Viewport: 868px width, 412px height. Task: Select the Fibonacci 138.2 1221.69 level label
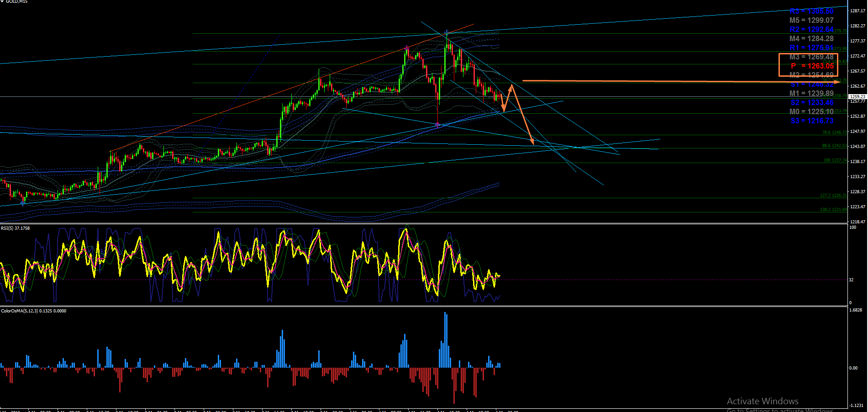(x=833, y=210)
